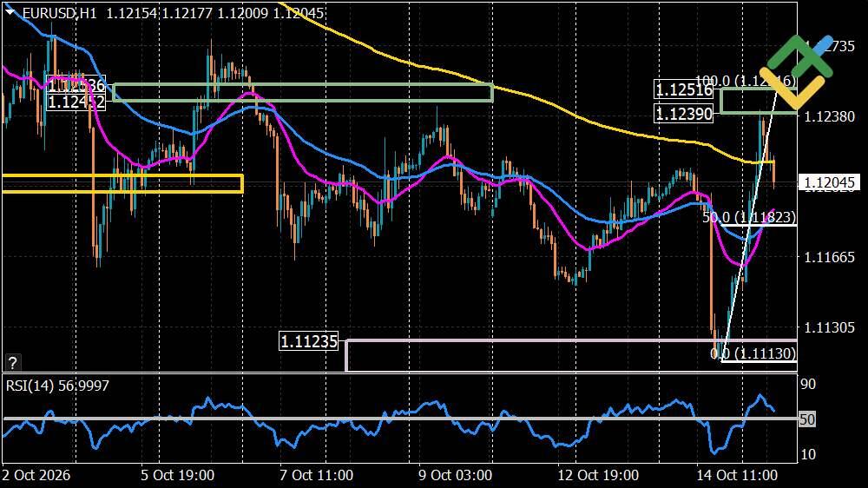
Task: Click the Fibonacci 0.0 (1.11130) label
Action: pos(753,353)
